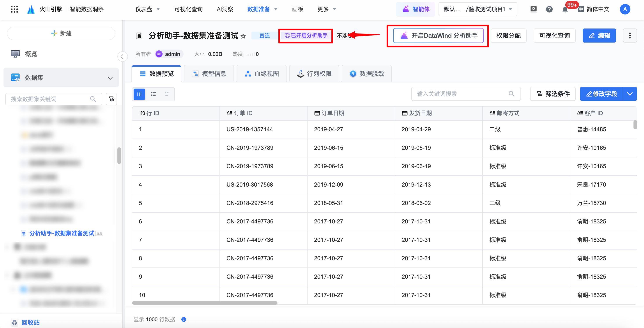Click the info icon next to row count
Viewport: 644px width, 328px height.
coord(184,319)
